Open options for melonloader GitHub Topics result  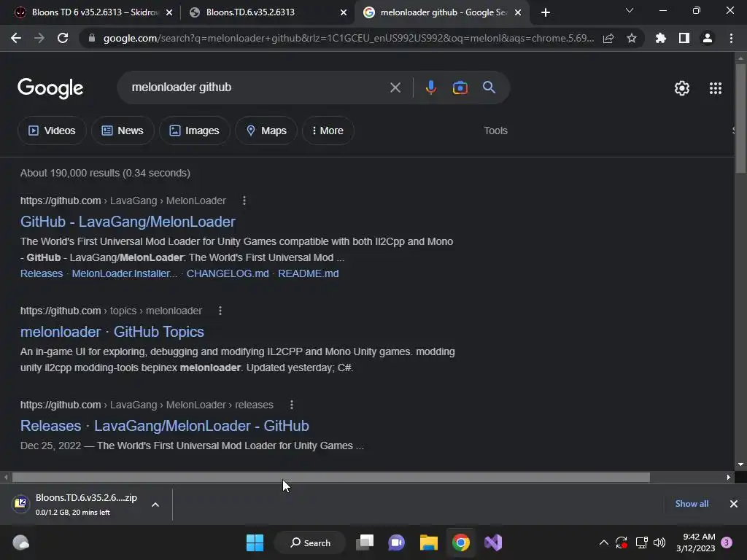pyautogui.click(x=220, y=311)
